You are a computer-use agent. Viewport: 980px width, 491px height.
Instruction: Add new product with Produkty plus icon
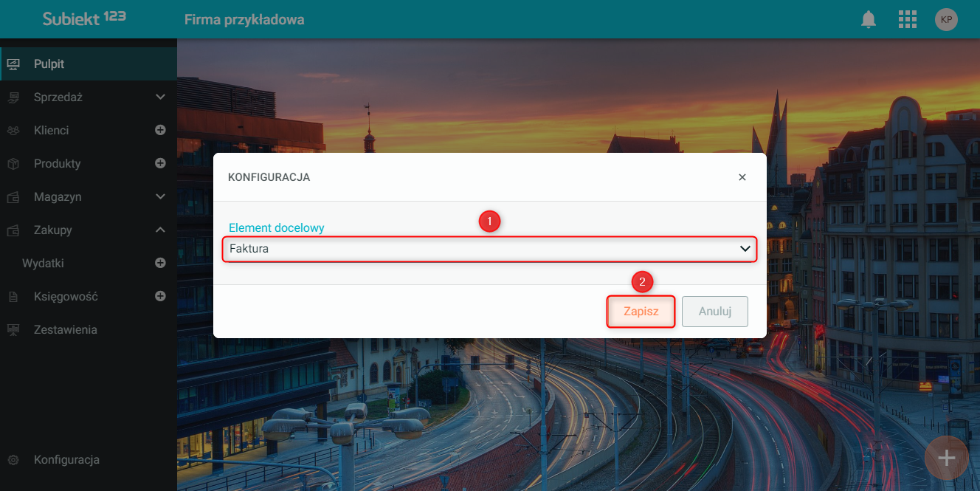pyautogui.click(x=160, y=163)
